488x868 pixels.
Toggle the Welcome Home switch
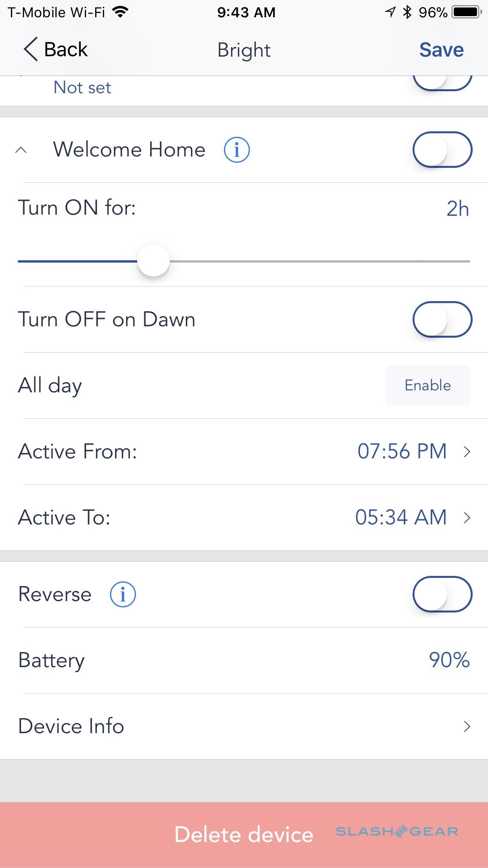442,150
